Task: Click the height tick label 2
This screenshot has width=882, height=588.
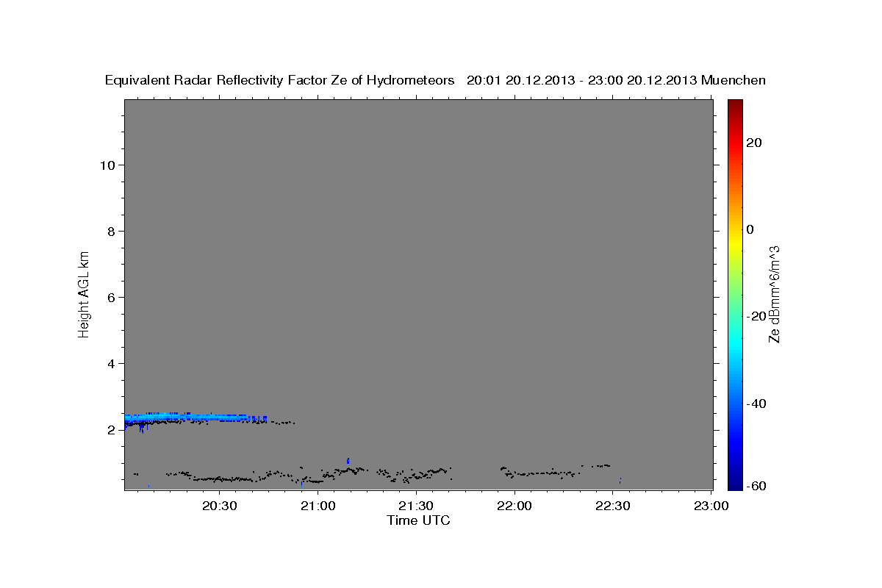Action: pos(112,429)
